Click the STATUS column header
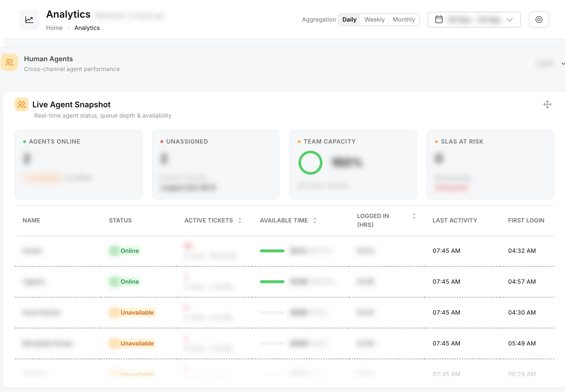 click(x=120, y=220)
